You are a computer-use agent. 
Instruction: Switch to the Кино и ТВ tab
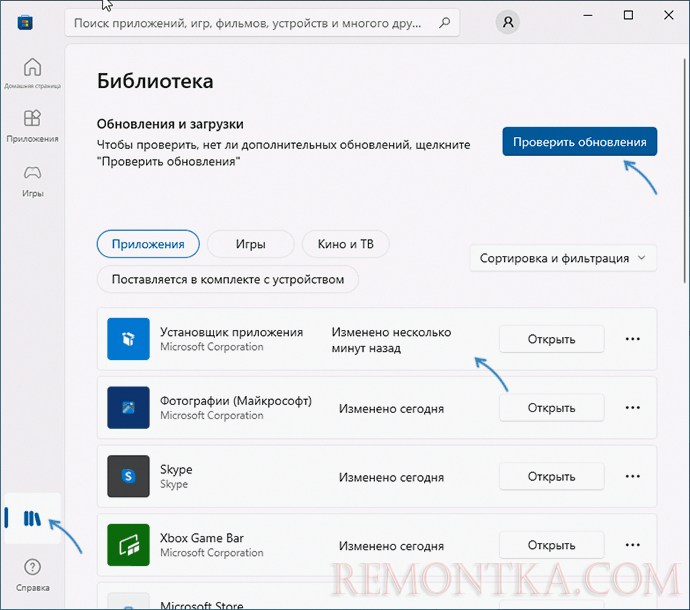click(345, 244)
